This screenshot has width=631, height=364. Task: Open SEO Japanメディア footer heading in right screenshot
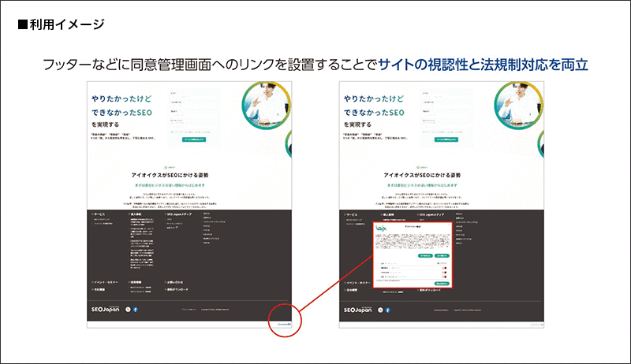coord(431,215)
